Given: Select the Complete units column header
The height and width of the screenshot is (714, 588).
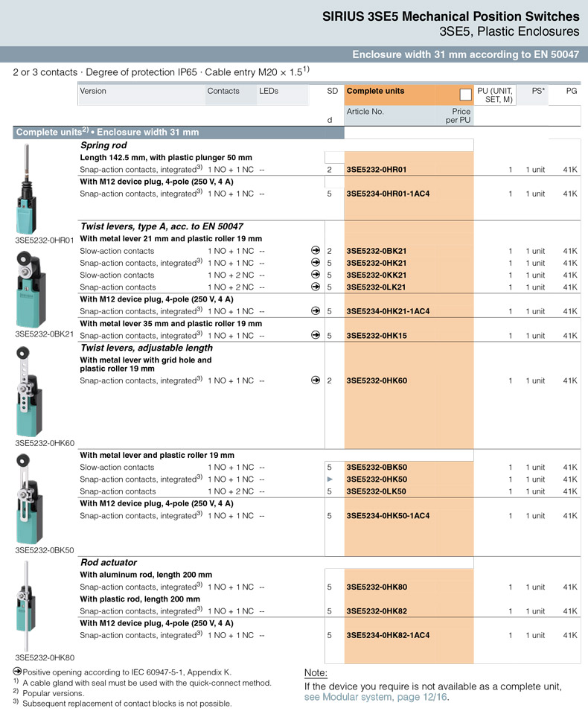Looking at the screenshot, I should point(376,91).
